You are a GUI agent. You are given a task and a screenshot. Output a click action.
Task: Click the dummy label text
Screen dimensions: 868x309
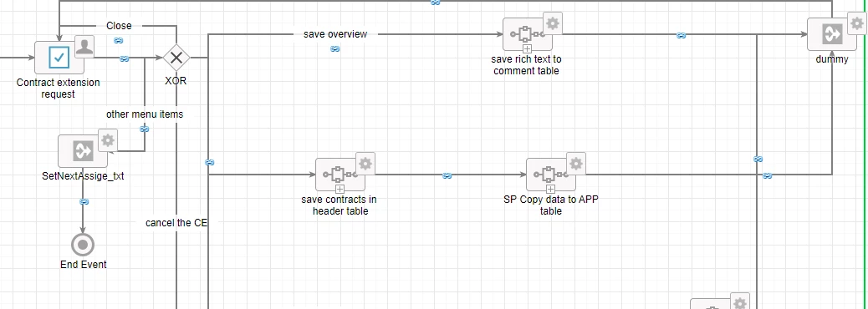832,59
